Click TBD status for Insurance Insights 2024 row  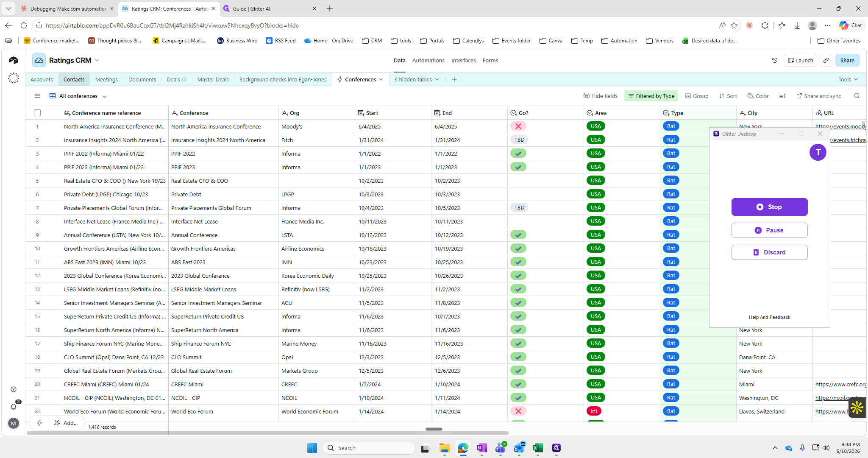click(x=519, y=140)
